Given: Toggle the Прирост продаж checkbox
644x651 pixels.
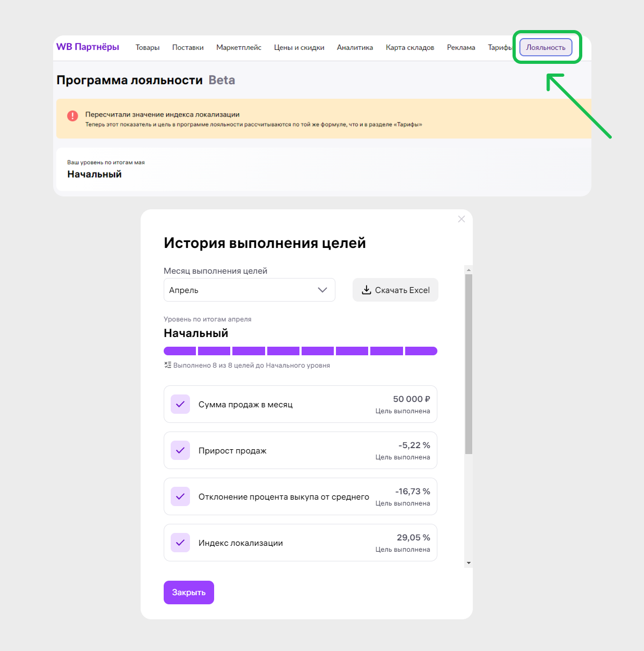Looking at the screenshot, I should coord(180,450).
